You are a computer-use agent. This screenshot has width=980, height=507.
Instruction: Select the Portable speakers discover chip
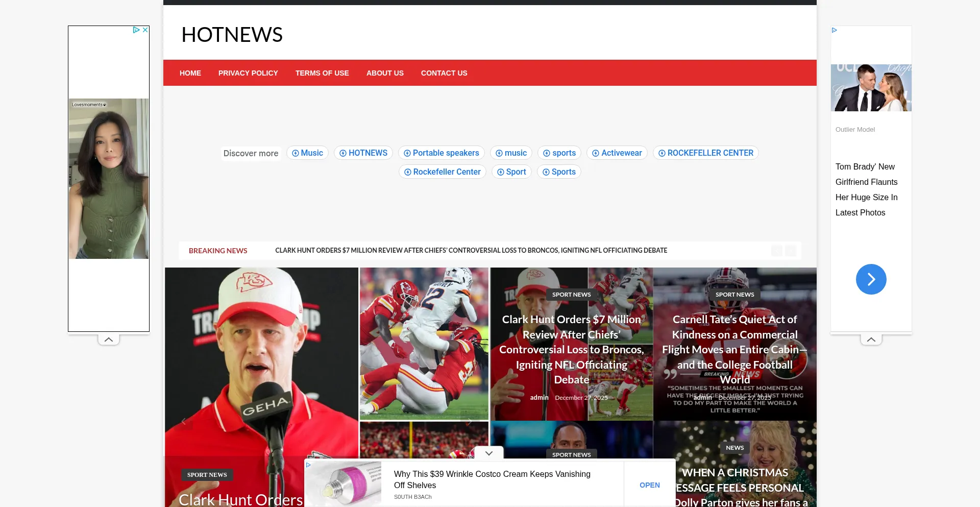point(441,153)
